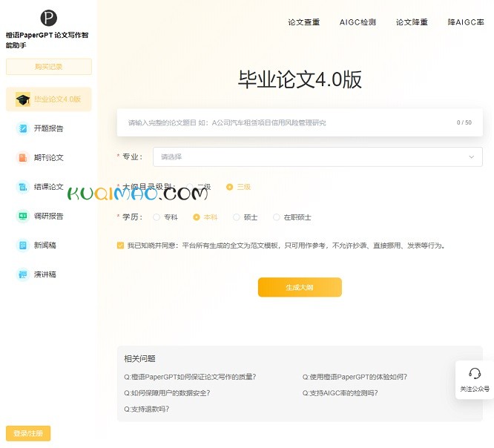
Task: Click the 购买记录 button
Action: 49,67
